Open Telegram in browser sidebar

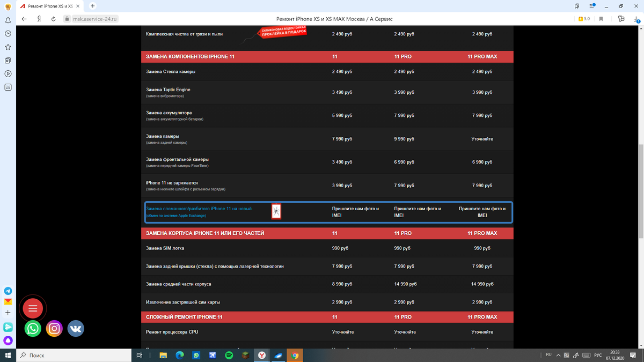8,290
